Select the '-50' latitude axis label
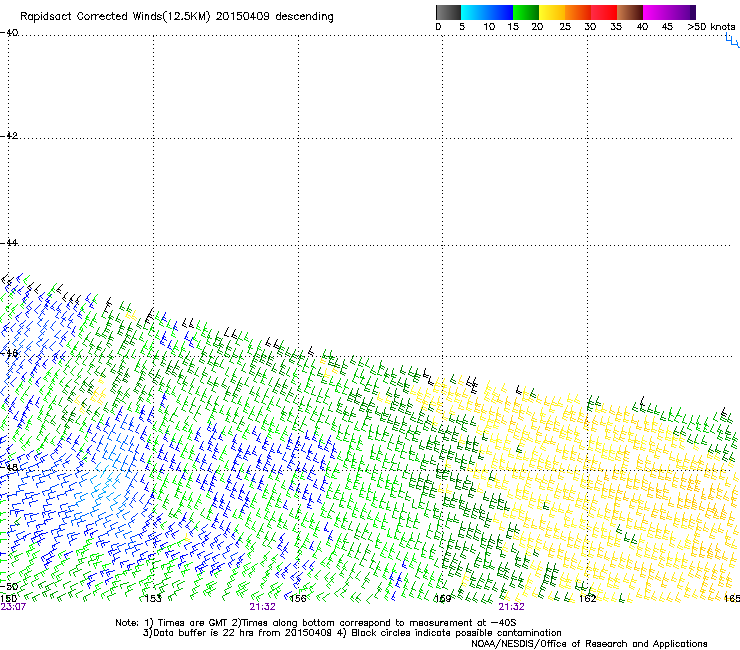The height and width of the screenshot is (650, 740). [9, 586]
